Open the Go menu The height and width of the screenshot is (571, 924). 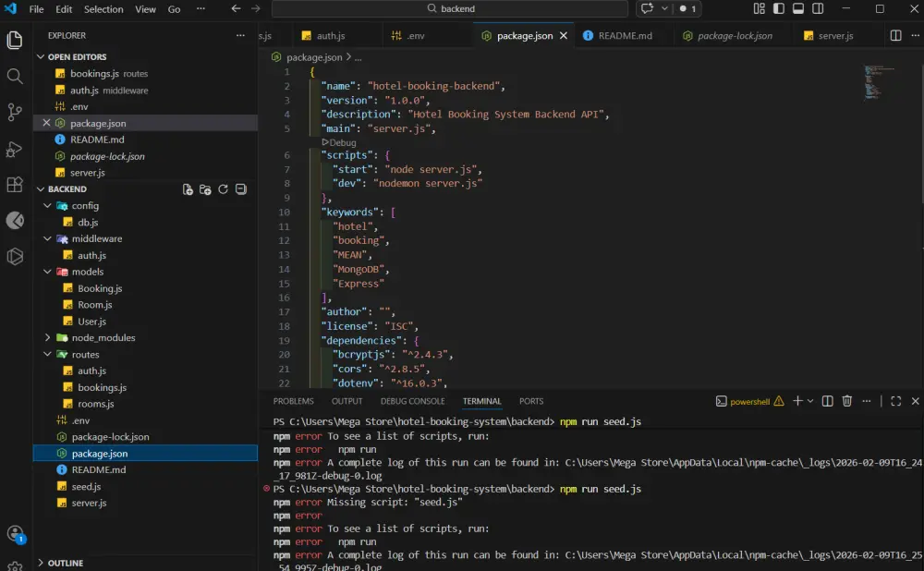coord(173,8)
